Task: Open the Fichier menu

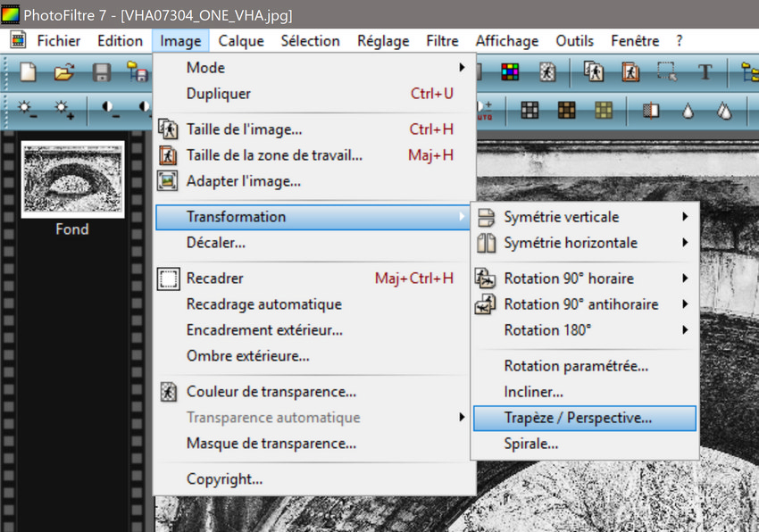Action: click(x=59, y=41)
